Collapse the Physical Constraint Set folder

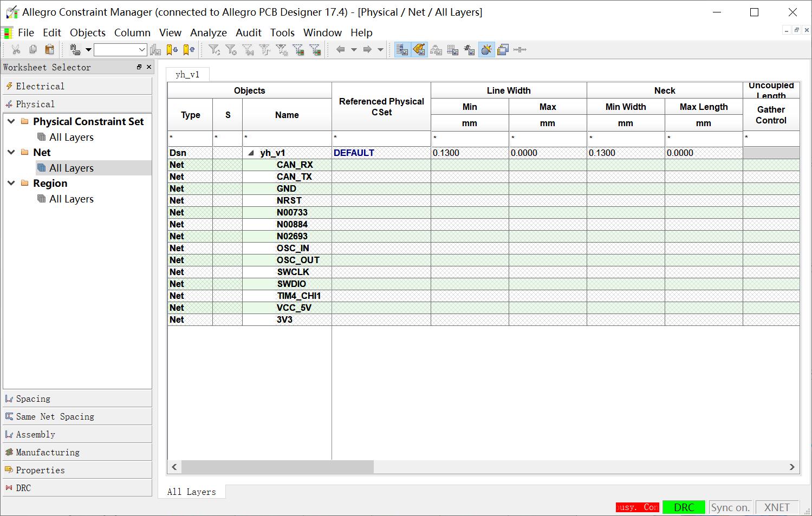pyautogui.click(x=11, y=121)
